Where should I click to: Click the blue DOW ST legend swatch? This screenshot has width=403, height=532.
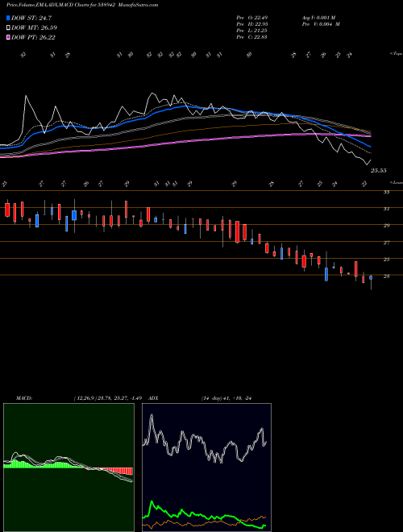(8, 18)
